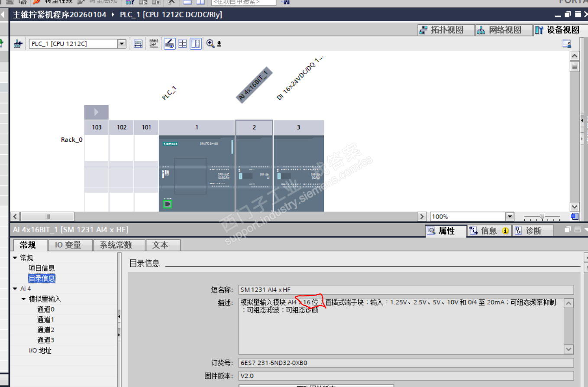
Task: Click the 短名称 field showing SM 1231 AI4 x HF
Action: 406,290
